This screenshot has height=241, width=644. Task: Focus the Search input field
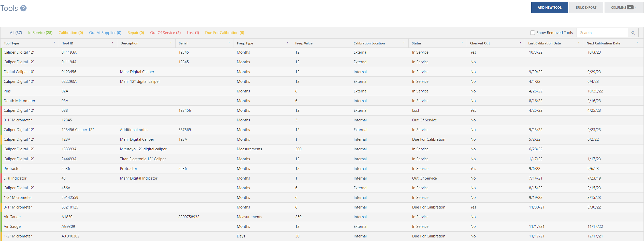602,33
